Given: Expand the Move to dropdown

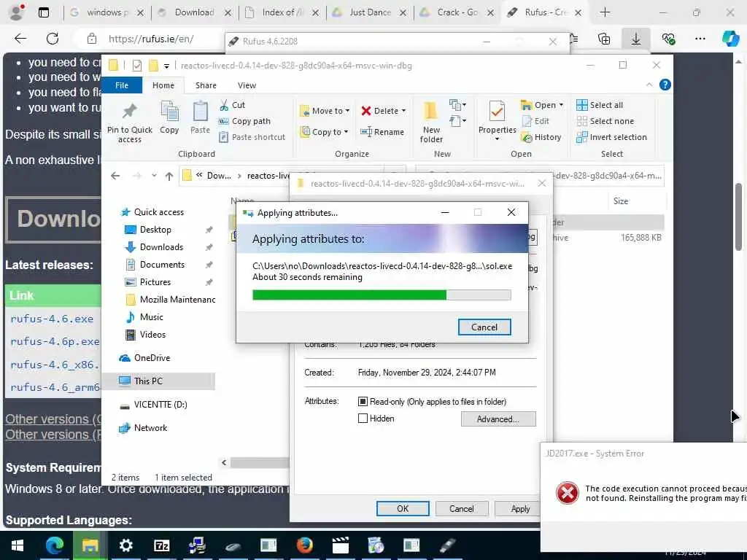Looking at the screenshot, I should click(348, 111).
